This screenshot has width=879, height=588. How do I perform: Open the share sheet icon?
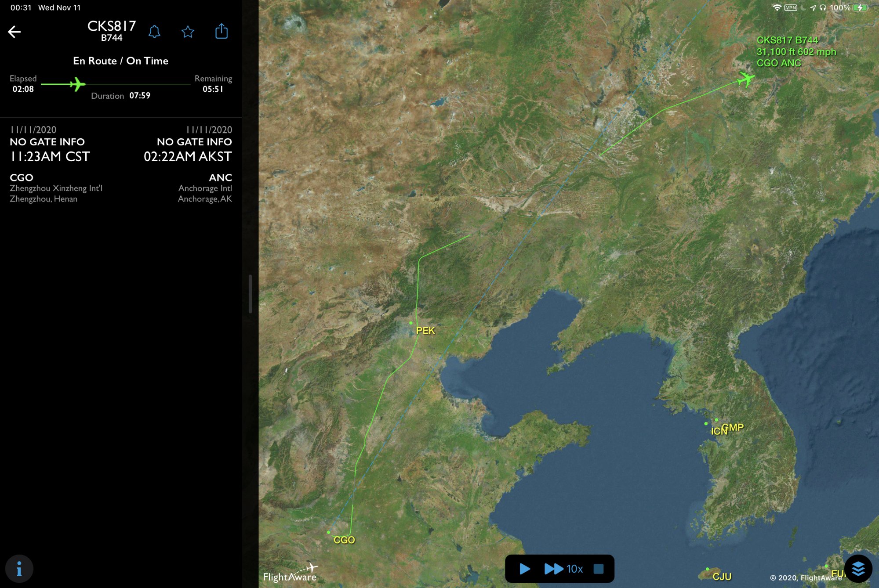(x=222, y=31)
